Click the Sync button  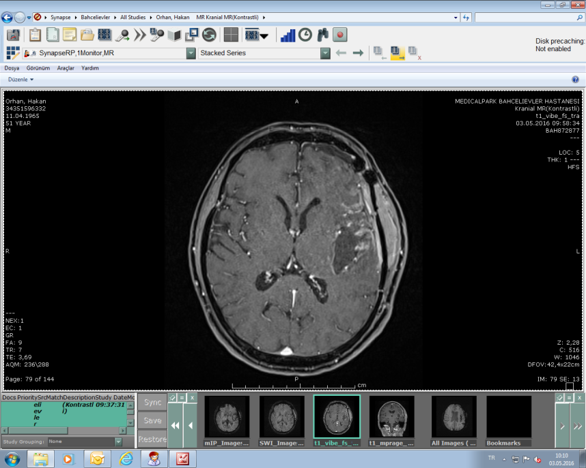tap(152, 403)
